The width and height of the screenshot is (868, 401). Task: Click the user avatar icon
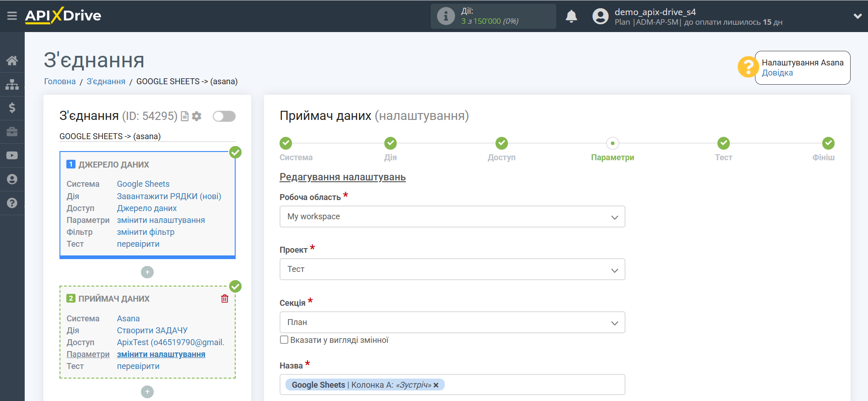click(601, 16)
